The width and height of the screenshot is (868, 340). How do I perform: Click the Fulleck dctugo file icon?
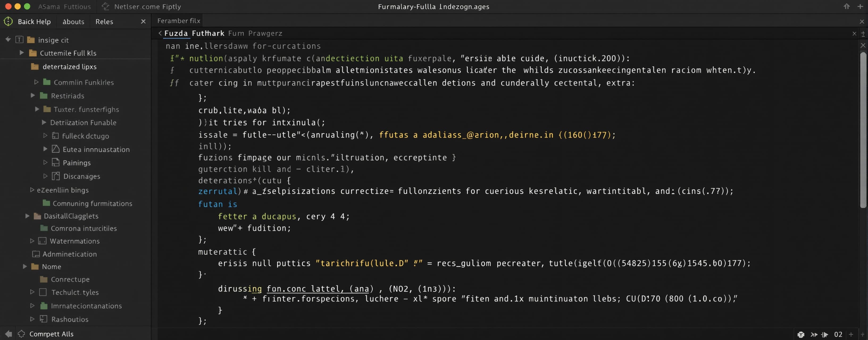click(x=56, y=136)
